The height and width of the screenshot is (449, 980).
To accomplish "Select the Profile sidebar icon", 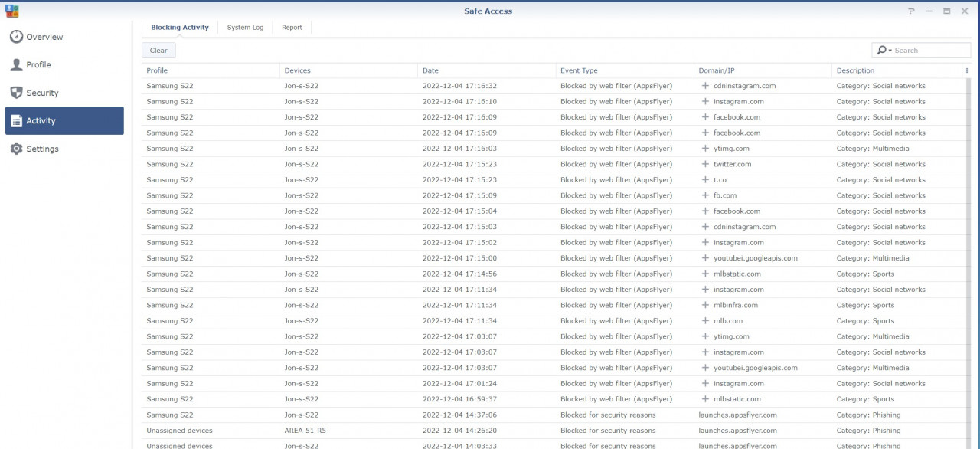I will pos(15,64).
